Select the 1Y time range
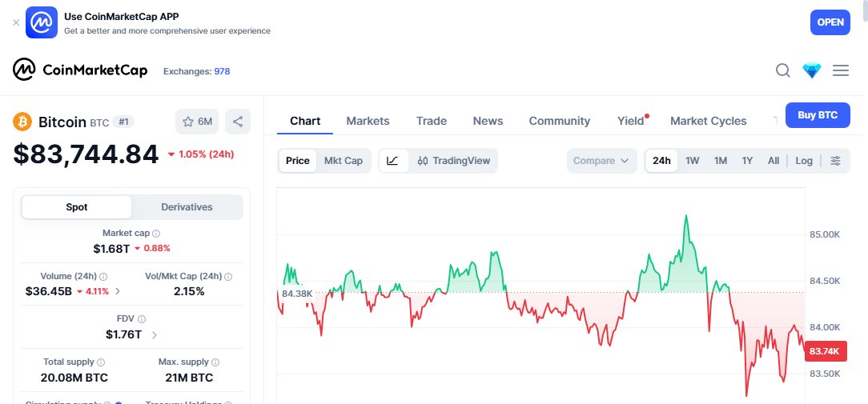 coord(747,161)
